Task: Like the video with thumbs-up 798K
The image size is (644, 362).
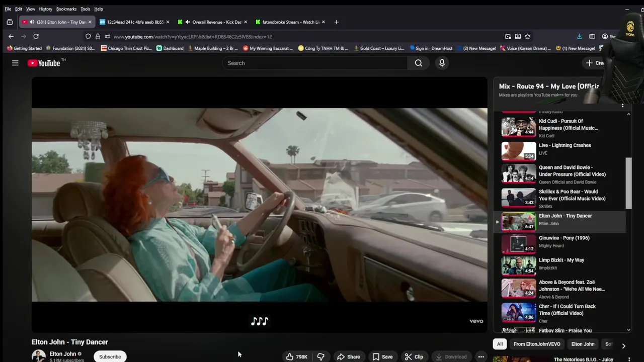Action: pos(297,356)
